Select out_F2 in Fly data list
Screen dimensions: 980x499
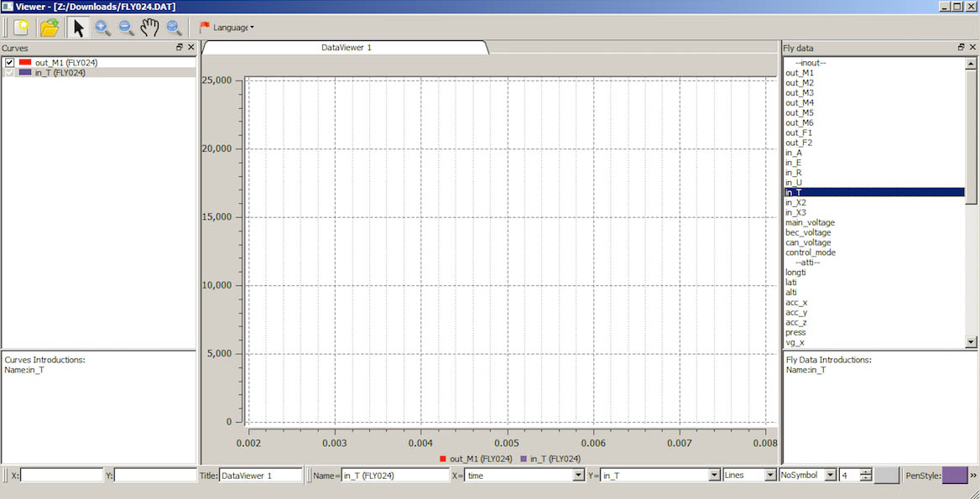pos(874,143)
